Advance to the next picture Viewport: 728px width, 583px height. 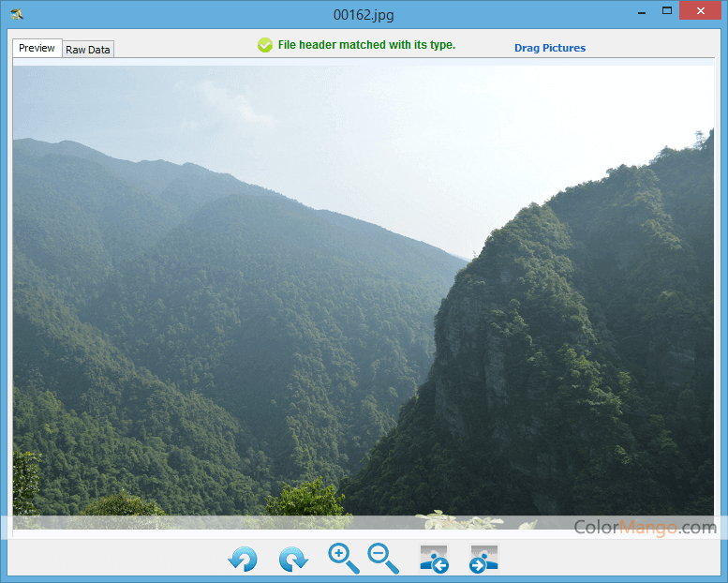483,559
